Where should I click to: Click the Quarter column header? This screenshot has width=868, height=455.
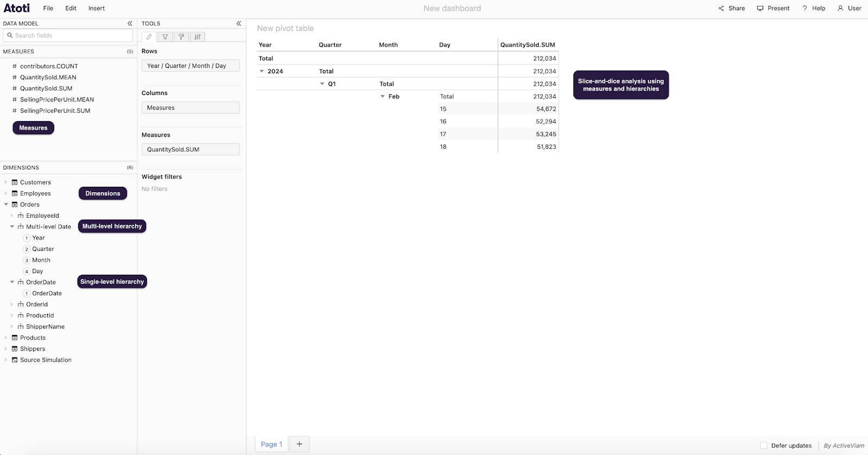(330, 45)
